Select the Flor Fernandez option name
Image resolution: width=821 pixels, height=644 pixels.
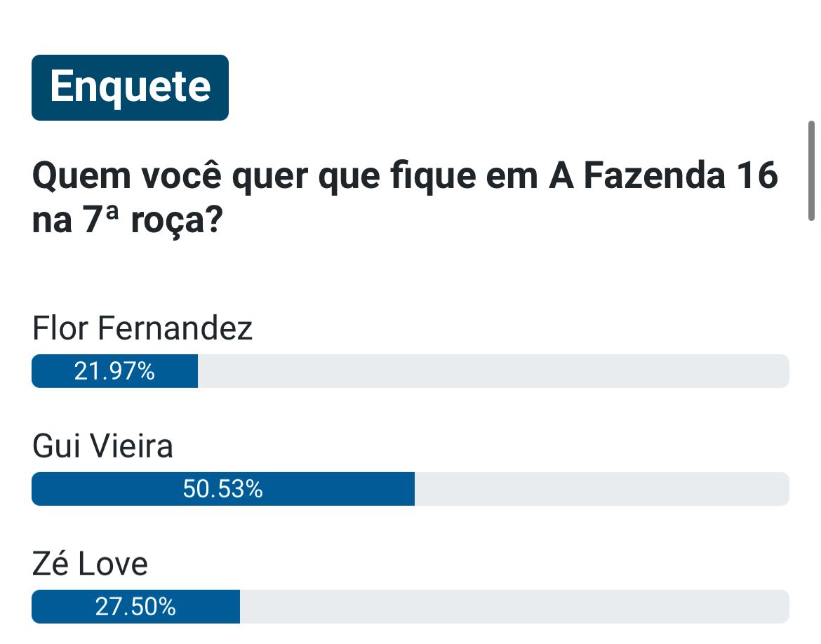point(142,328)
